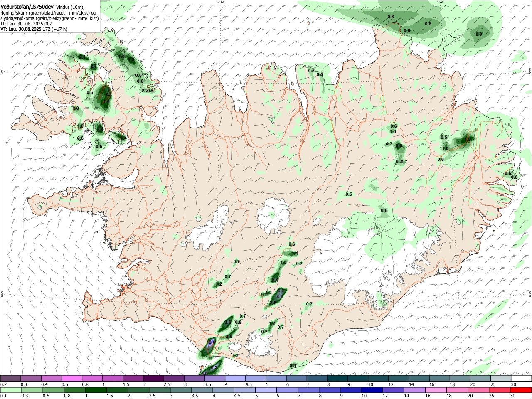The image size is (532, 399).
Task: Click the '15W' longitude label
Action: 440,2
